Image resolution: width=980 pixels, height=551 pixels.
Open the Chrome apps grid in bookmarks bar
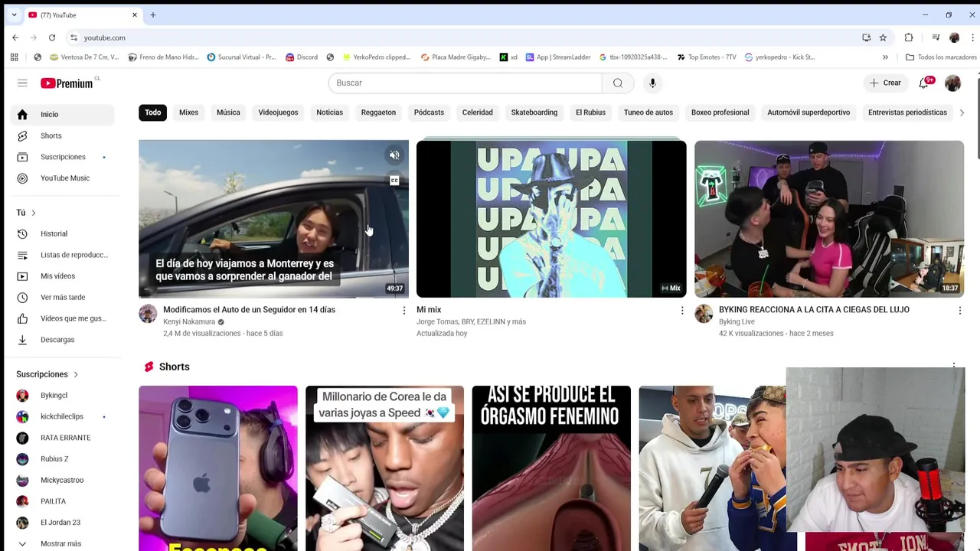pos(14,57)
